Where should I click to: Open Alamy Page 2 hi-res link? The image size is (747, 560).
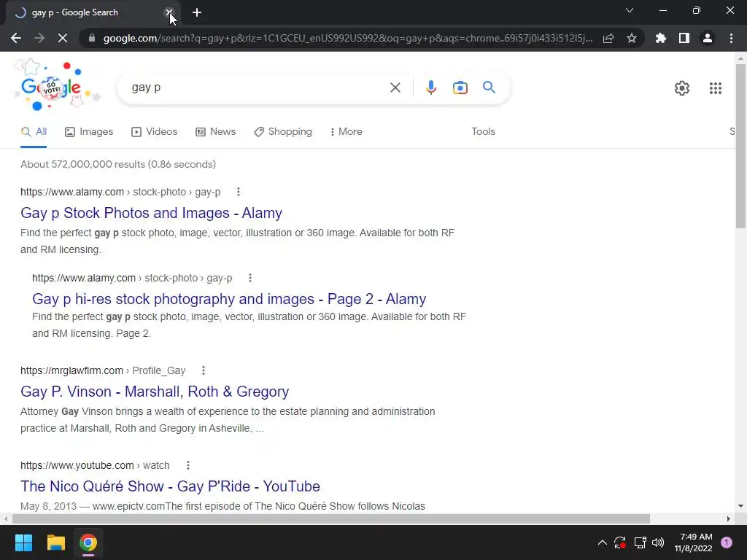coord(229,299)
